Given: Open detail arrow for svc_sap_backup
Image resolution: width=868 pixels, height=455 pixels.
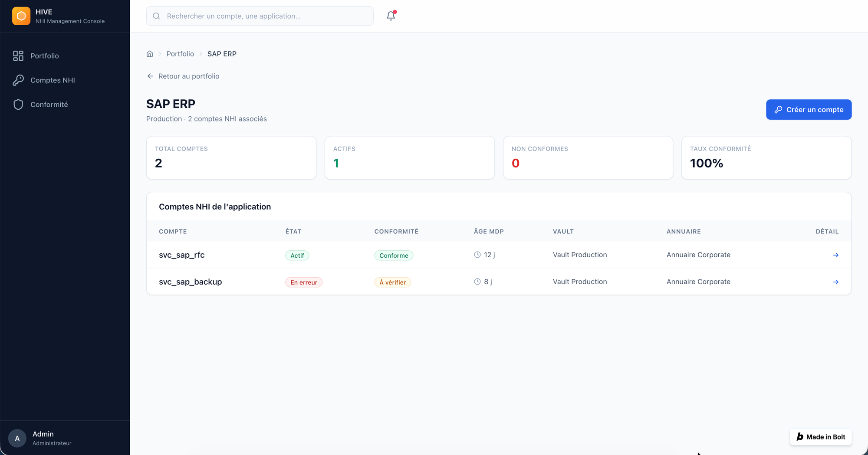Looking at the screenshot, I should (x=835, y=282).
